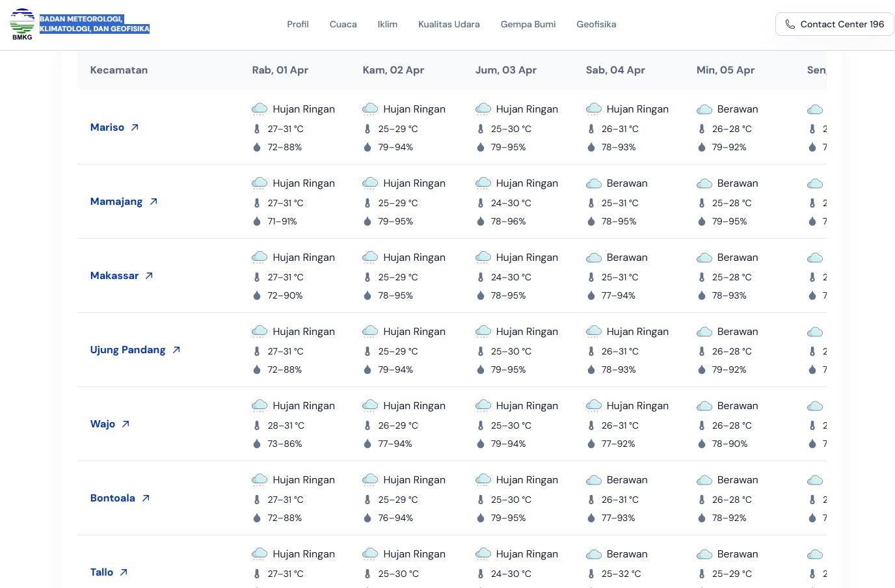Click the arrow icon next to Mariso
895x588 pixels.
(135, 127)
